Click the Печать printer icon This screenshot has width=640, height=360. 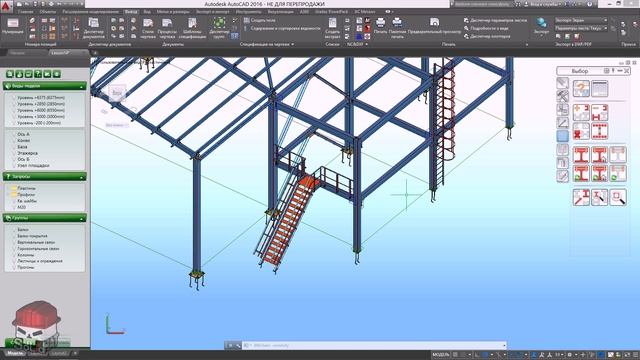(380, 25)
